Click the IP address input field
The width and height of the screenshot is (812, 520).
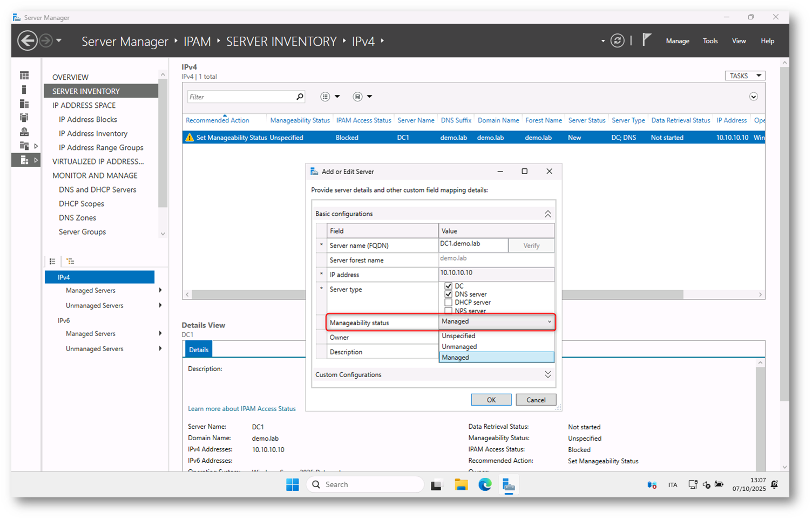tap(496, 273)
